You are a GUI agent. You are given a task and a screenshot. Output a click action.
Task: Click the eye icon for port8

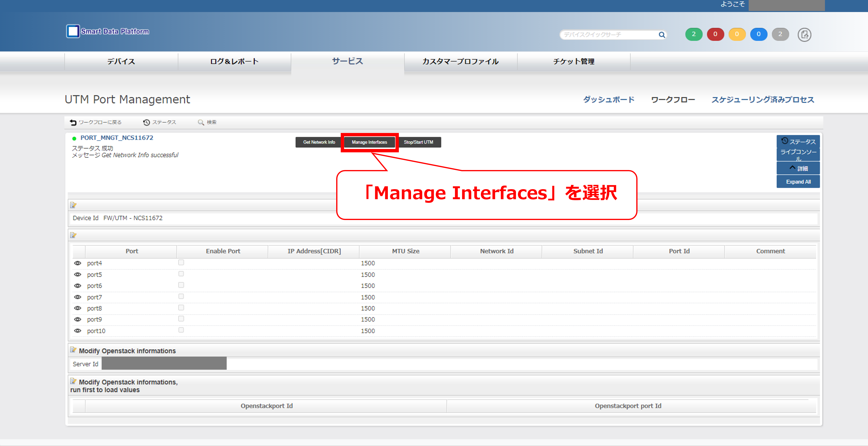click(77, 308)
